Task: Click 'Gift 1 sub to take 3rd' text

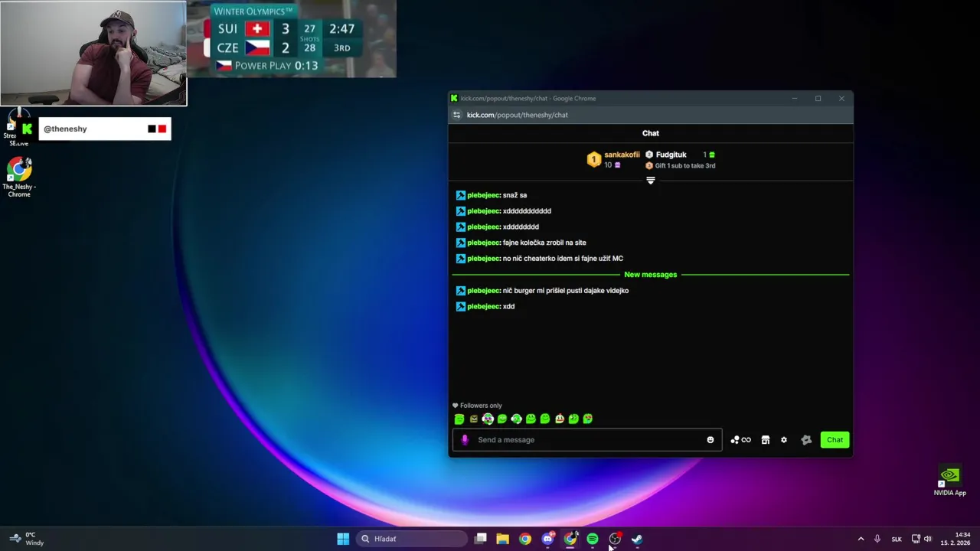Action: (x=685, y=166)
